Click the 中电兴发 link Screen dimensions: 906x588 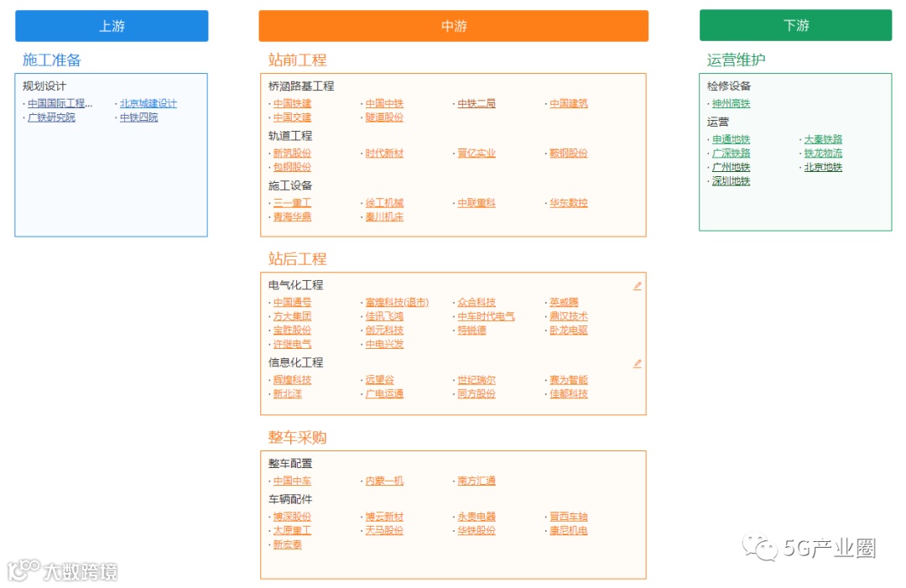tap(384, 344)
